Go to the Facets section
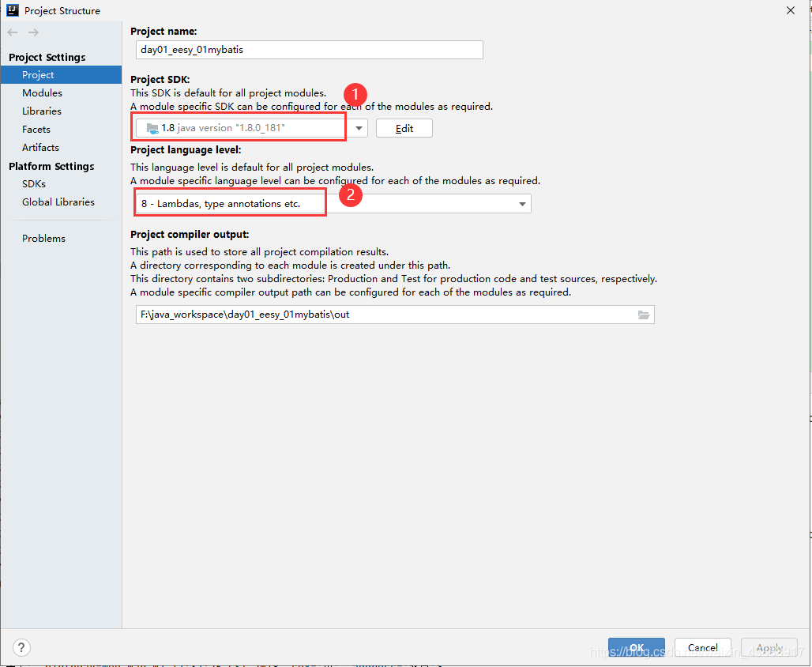The image size is (812, 667). pos(36,129)
